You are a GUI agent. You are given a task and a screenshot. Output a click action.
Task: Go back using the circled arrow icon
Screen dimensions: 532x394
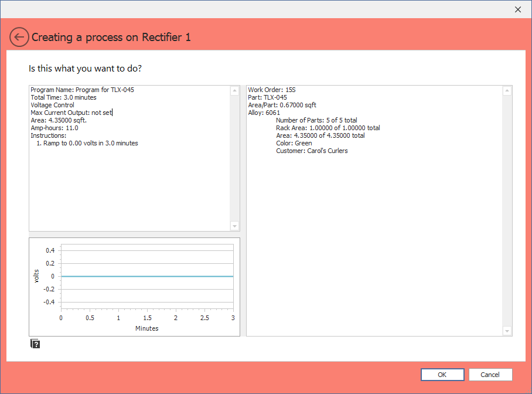(x=19, y=38)
